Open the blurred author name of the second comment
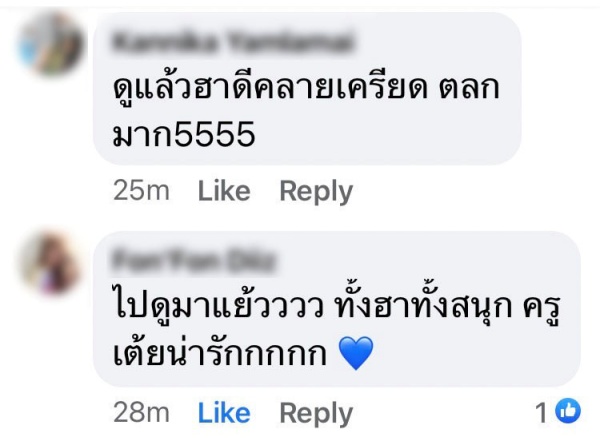Image resolution: width=600 pixels, height=445 pixels. point(193,261)
